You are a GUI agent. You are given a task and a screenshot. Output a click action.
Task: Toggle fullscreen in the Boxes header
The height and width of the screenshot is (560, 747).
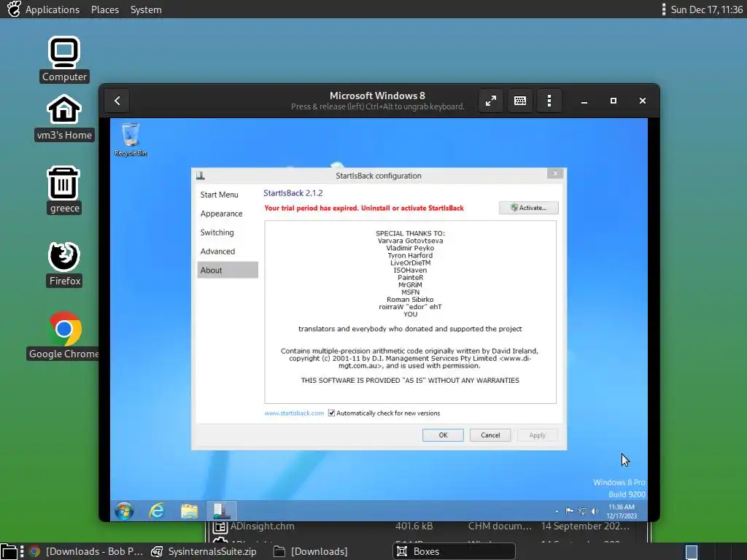pyautogui.click(x=491, y=101)
